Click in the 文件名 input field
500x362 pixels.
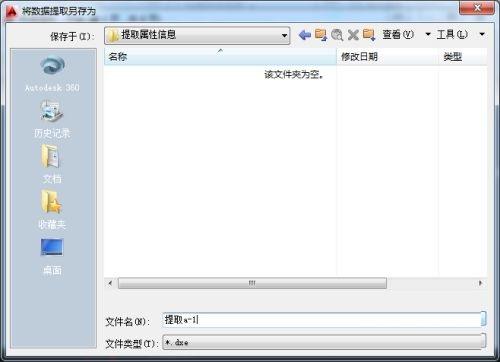point(322,320)
